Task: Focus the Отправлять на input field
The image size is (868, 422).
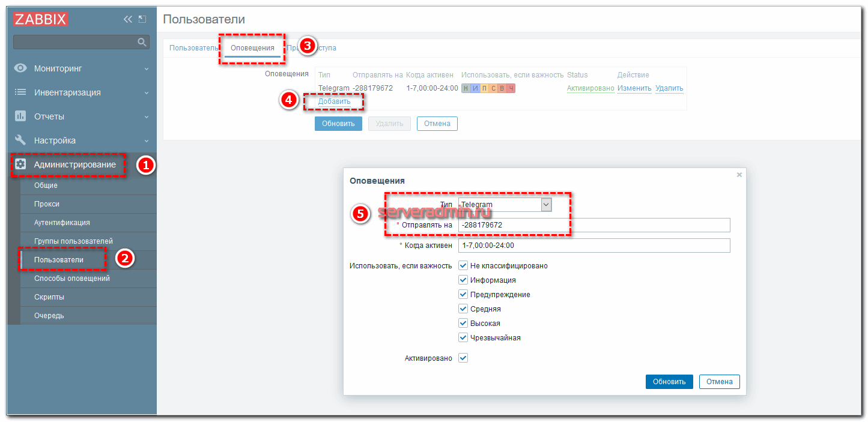Action: coord(594,225)
